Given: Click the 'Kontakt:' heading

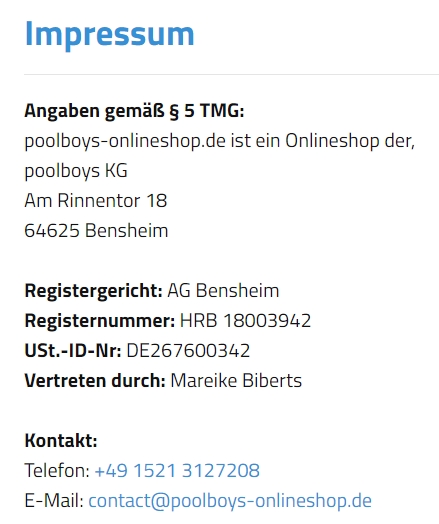Looking at the screenshot, I should coord(61,440).
